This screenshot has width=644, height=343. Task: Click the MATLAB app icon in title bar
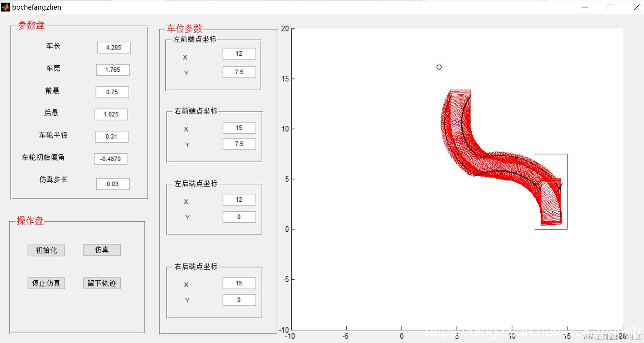5,7
